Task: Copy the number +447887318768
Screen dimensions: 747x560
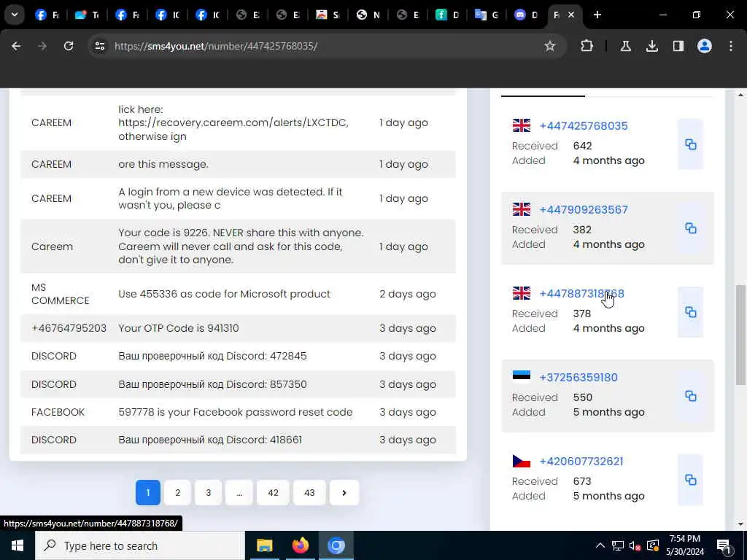Action: [x=690, y=312]
